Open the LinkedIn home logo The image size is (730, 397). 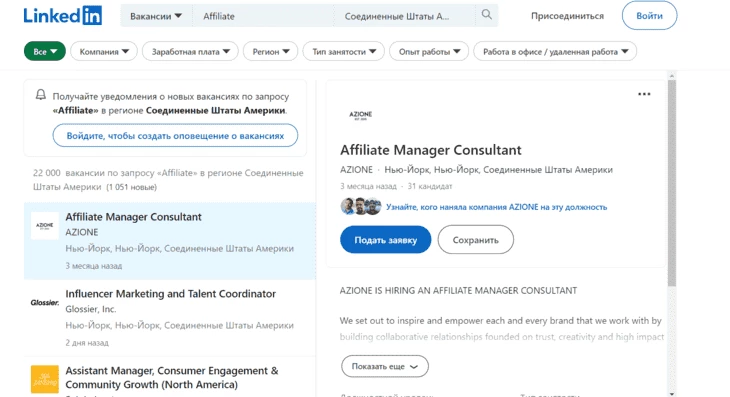[x=62, y=16]
